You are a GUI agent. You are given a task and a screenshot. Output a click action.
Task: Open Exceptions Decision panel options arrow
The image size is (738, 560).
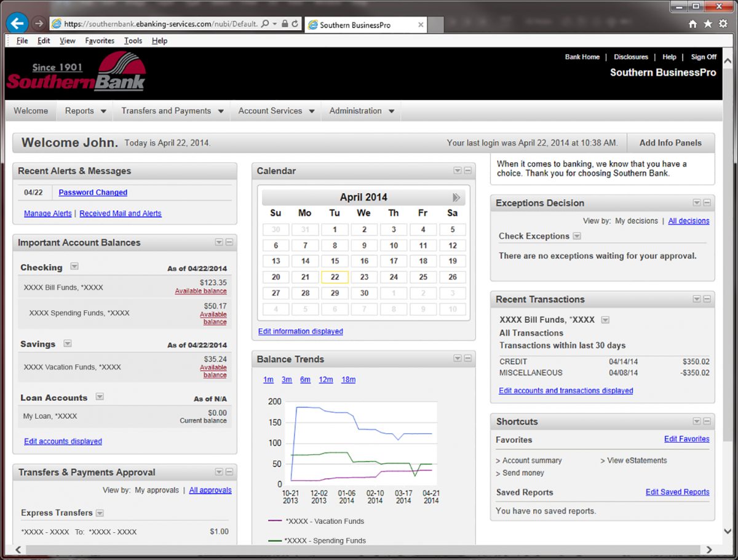pos(697,202)
